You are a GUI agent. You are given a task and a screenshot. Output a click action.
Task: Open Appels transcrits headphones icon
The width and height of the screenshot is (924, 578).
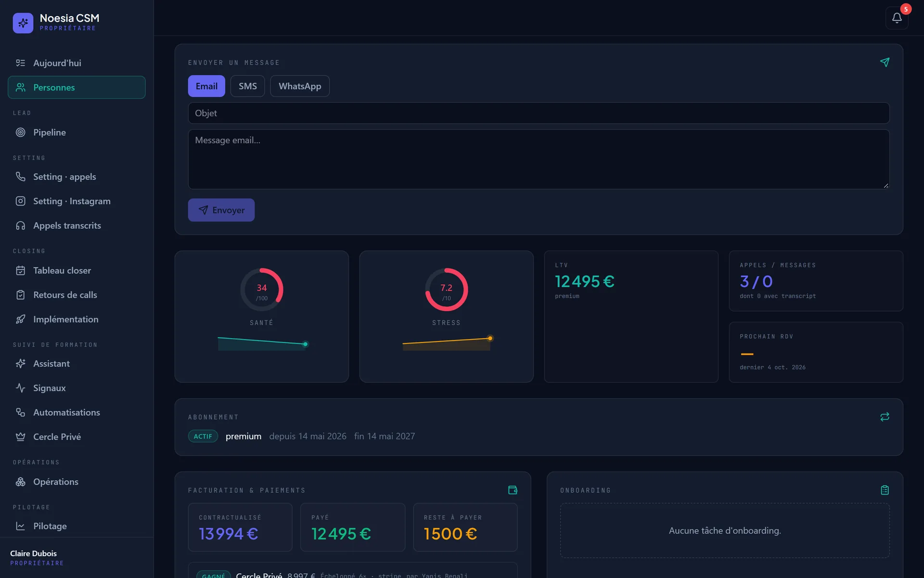point(20,225)
